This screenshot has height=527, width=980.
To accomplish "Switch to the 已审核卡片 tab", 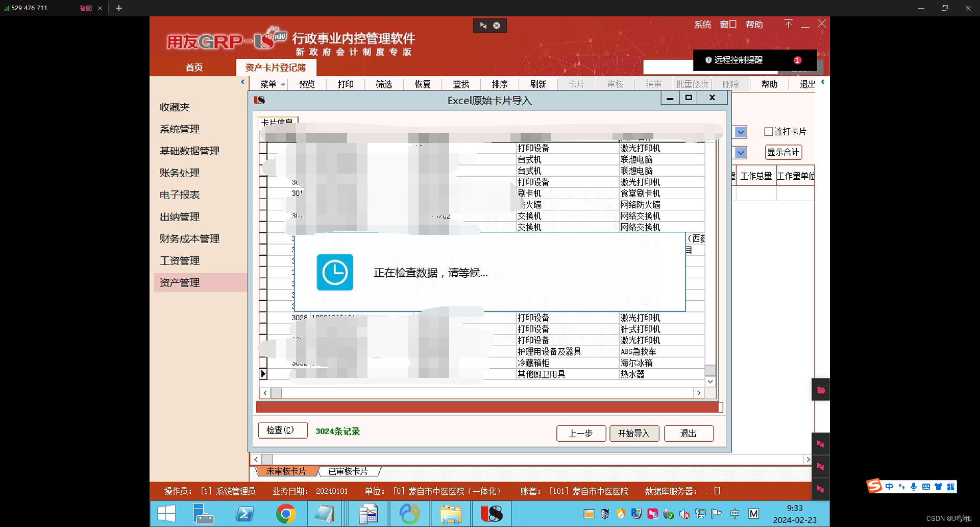I will pyautogui.click(x=348, y=471).
